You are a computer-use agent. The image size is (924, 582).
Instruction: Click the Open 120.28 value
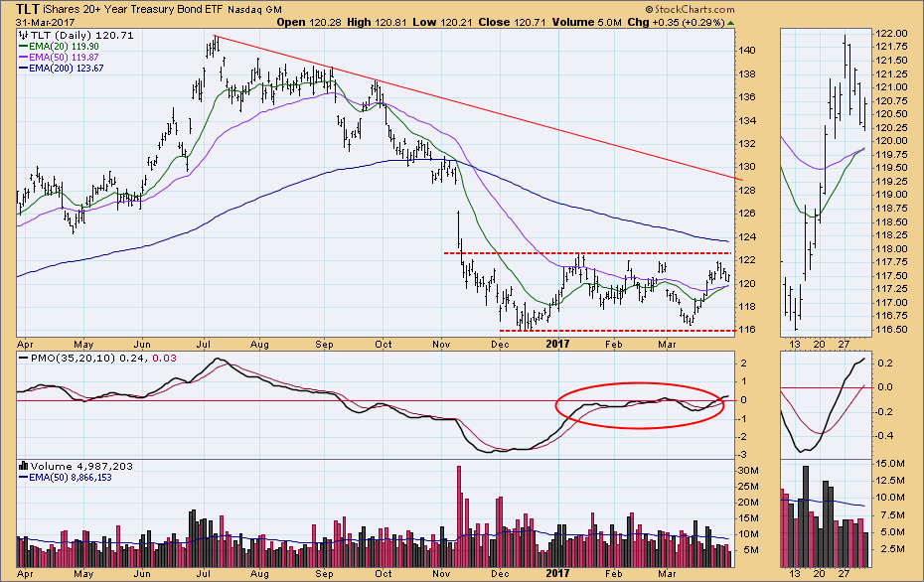click(309, 23)
